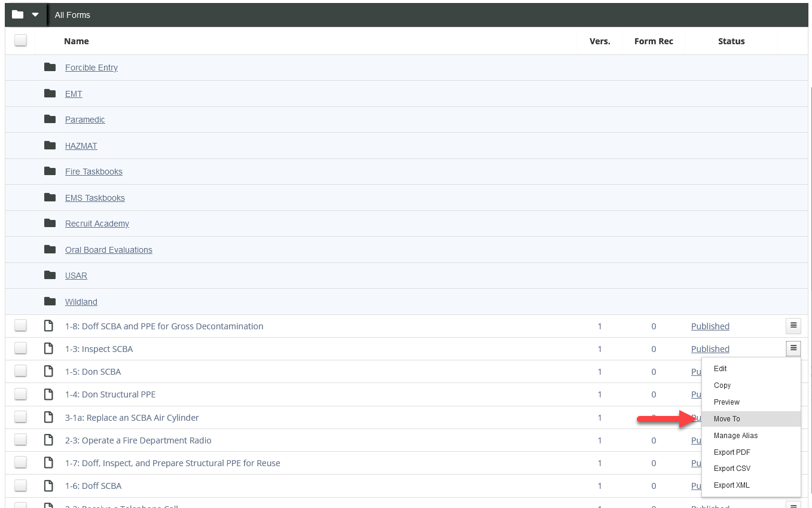This screenshot has width=812, height=508.
Task: Sort the list by the Name column header
Action: pos(77,41)
